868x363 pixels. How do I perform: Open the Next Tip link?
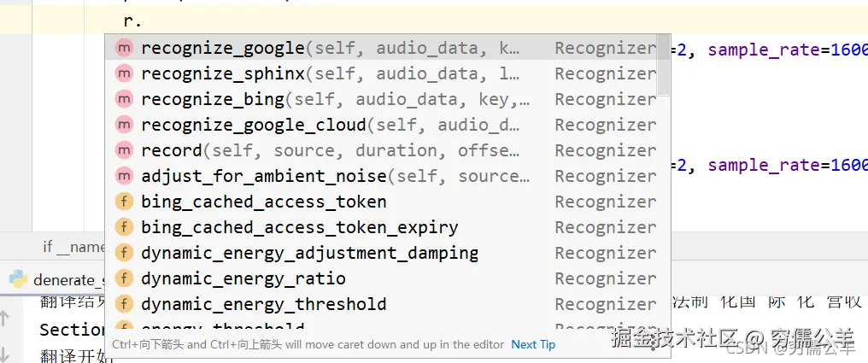tap(533, 345)
